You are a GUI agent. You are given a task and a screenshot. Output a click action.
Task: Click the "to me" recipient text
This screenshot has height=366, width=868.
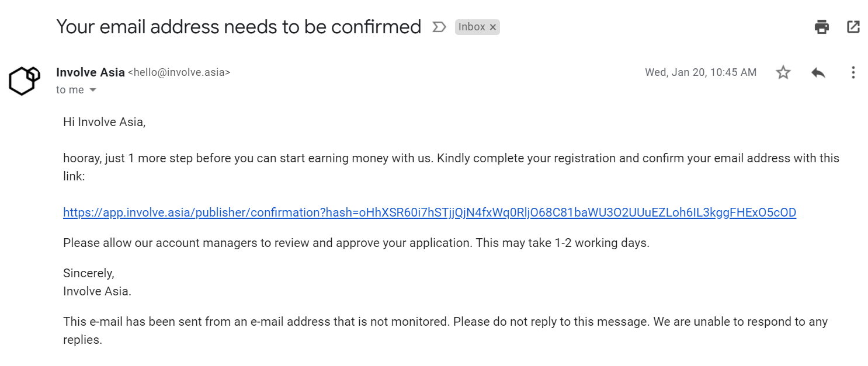tap(70, 90)
